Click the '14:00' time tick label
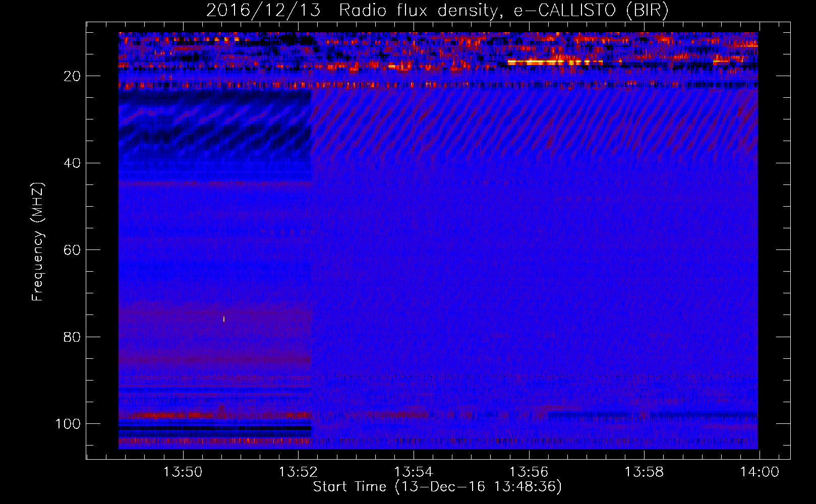The width and height of the screenshot is (816, 504). click(x=760, y=472)
